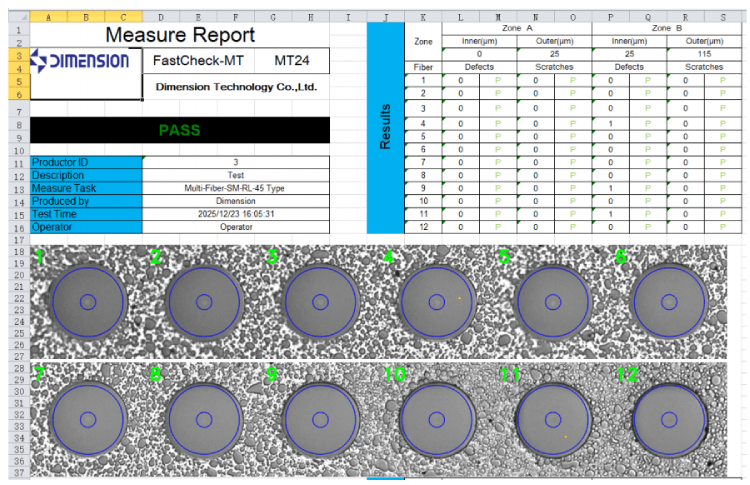
Task: Click the Dimension company logo
Action: (x=80, y=62)
